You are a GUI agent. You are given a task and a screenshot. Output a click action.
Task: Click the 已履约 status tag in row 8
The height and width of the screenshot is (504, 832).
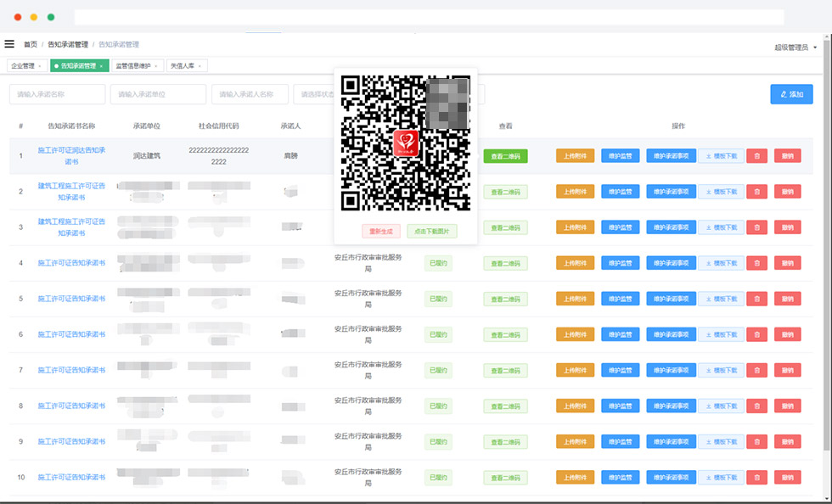(x=438, y=406)
